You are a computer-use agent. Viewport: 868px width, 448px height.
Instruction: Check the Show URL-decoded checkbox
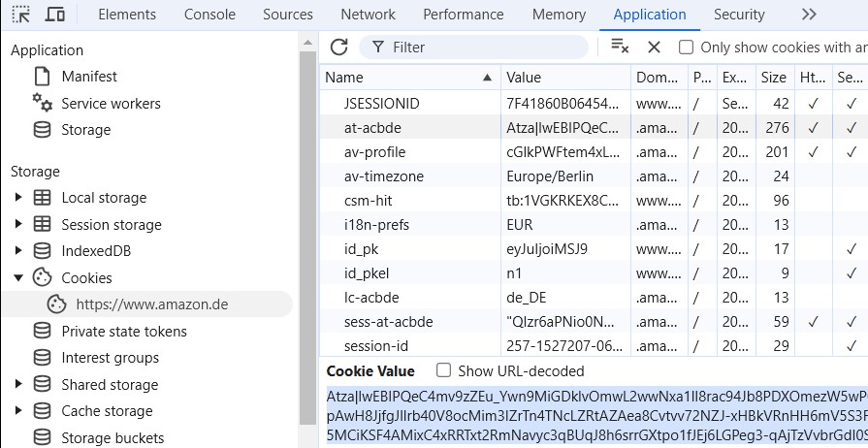[444, 370]
